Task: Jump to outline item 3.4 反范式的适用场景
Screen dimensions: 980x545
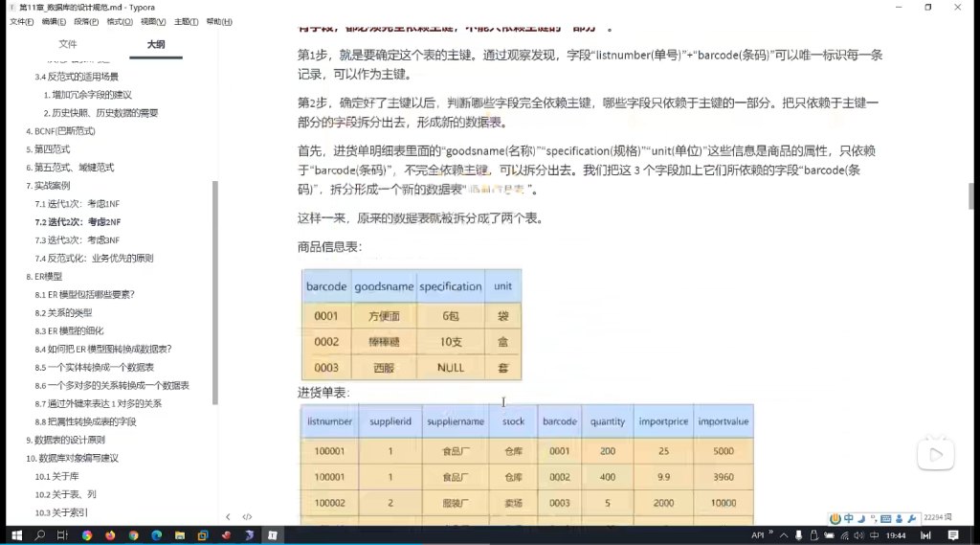Action: 77,77
